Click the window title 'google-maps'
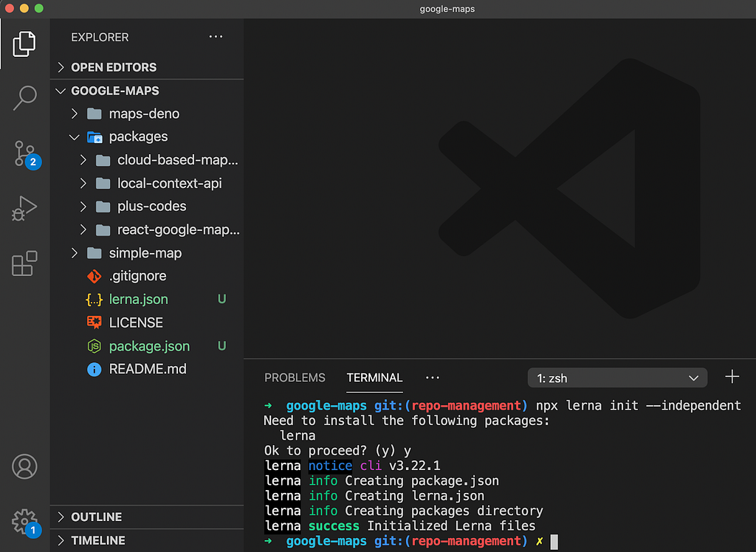Image resolution: width=756 pixels, height=552 pixels. coord(447,9)
